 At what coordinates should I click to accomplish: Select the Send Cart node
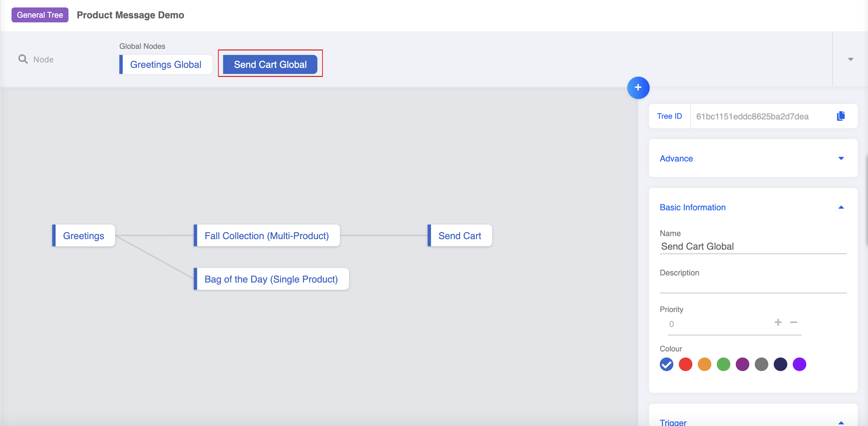coord(460,235)
